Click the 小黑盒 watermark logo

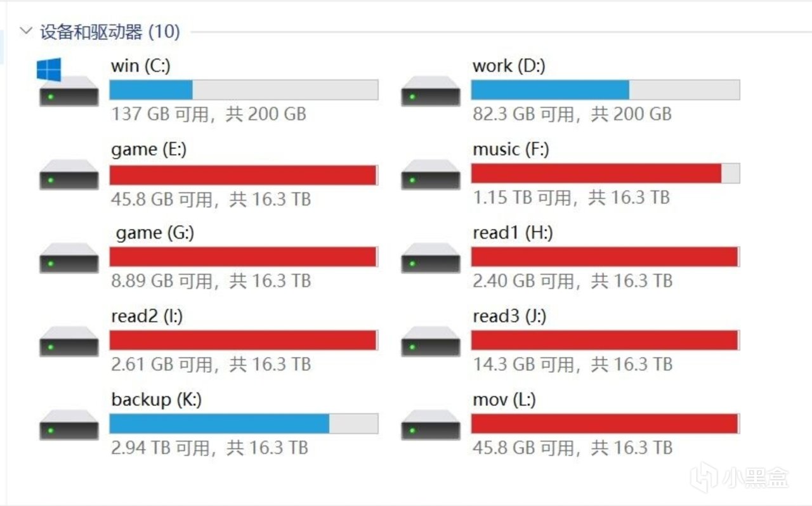click(740, 478)
